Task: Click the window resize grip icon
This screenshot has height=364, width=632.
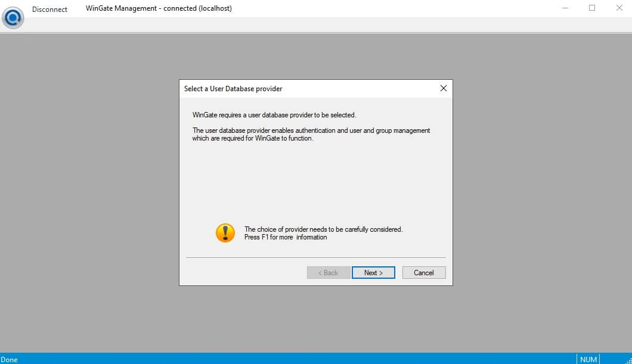Action: pyautogui.click(x=628, y=360)
